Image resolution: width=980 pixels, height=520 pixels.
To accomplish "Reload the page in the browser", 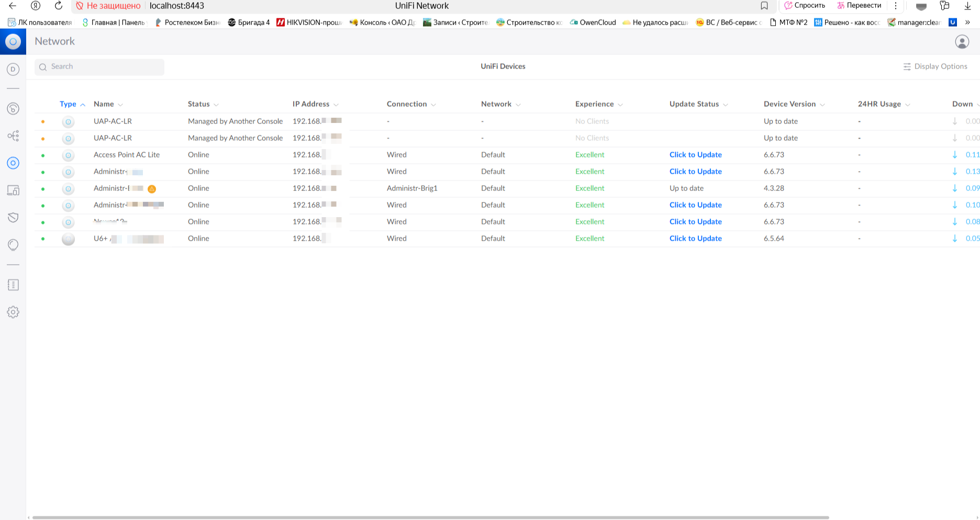I will tap(59, 6).
